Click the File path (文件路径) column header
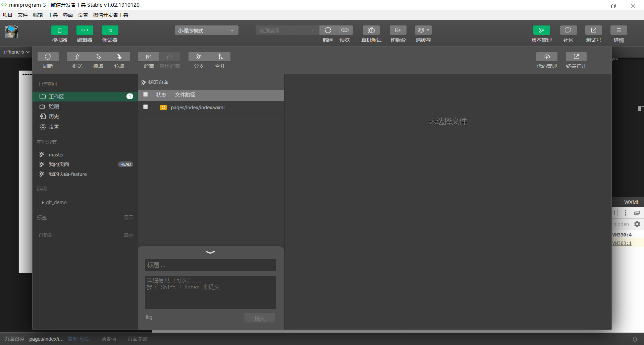644x345 pixels. 185,95
